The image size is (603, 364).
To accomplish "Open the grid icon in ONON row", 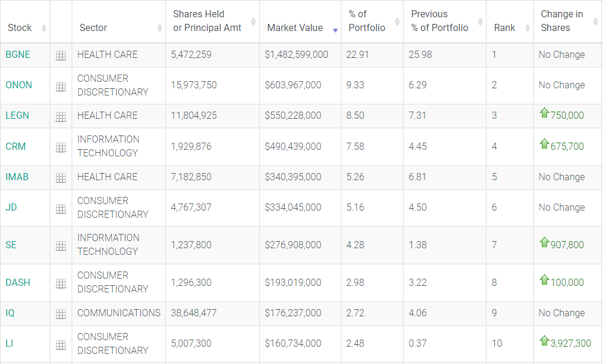I will 61,87.
